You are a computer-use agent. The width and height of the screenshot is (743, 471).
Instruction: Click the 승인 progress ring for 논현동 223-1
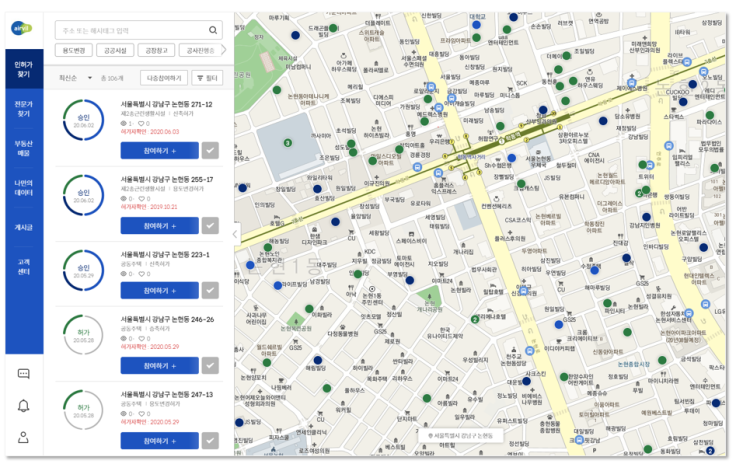coord(83,271)
